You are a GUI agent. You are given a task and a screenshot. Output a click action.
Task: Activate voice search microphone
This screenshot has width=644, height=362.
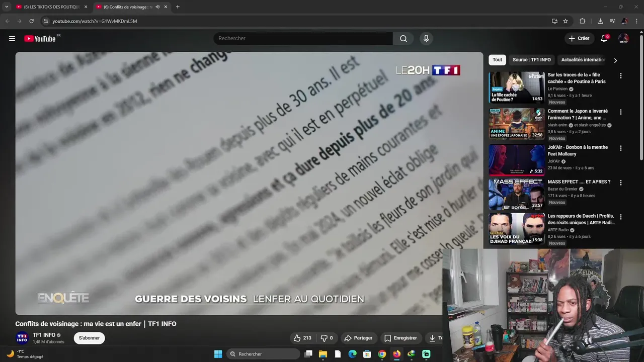pyautogui.click(x=426, y=39)
